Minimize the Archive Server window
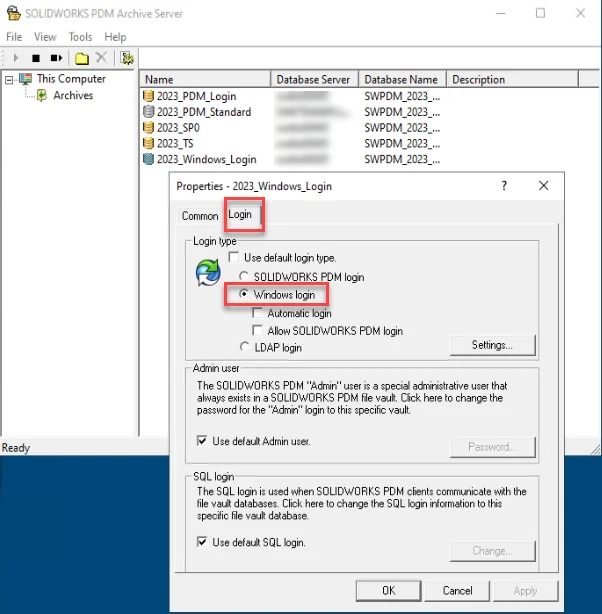The image size is (602, 614). coord(501,13)
